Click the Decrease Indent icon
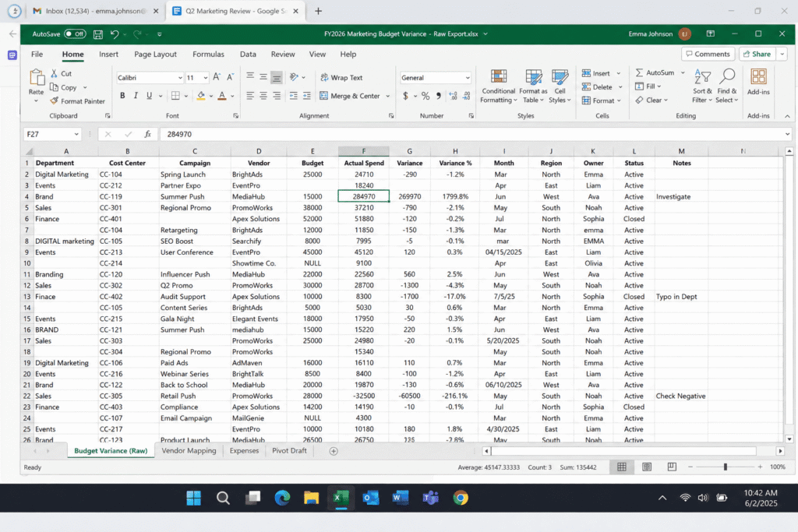Screen dimensions: 798x532 (294, 96)
